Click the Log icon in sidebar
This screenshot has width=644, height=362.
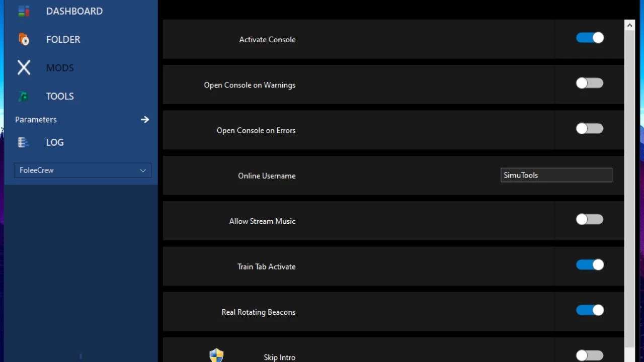tap(24, 142)
